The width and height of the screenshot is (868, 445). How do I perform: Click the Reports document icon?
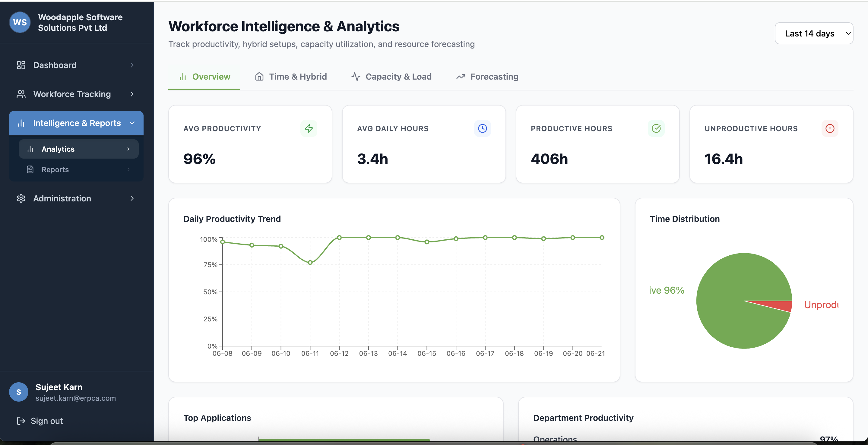30,169
